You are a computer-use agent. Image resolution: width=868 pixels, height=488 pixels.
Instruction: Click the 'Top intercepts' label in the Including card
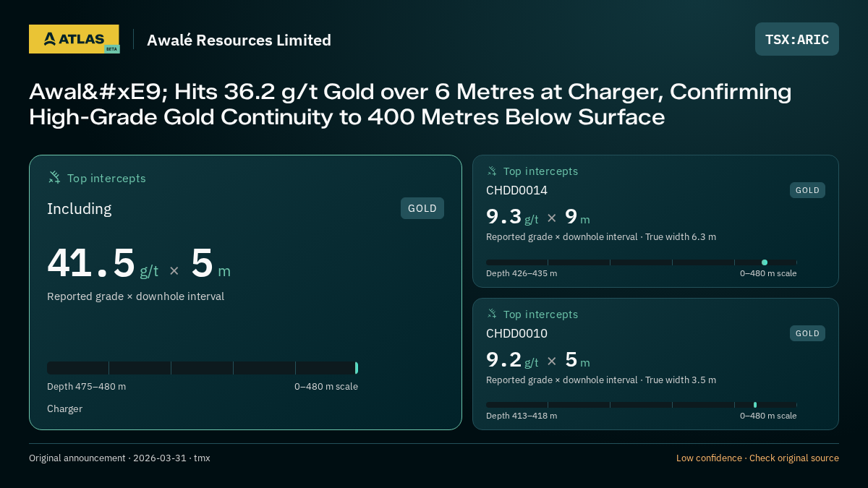click(106, 178)
